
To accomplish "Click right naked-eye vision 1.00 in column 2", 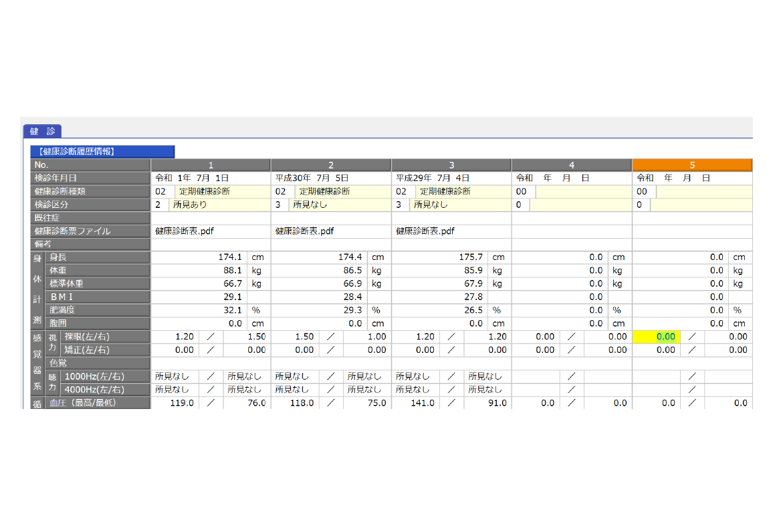I will pyautogui.click(x=367, y=337).
